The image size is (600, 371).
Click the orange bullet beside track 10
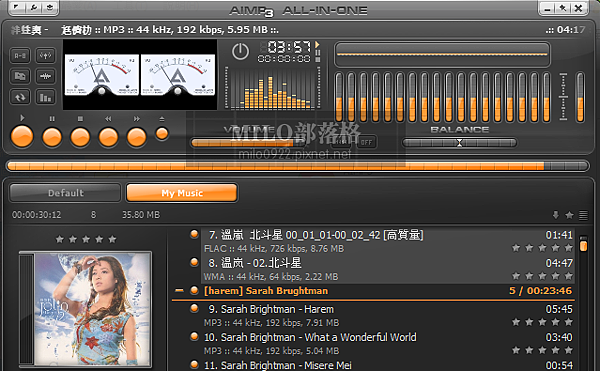[194, 336]
